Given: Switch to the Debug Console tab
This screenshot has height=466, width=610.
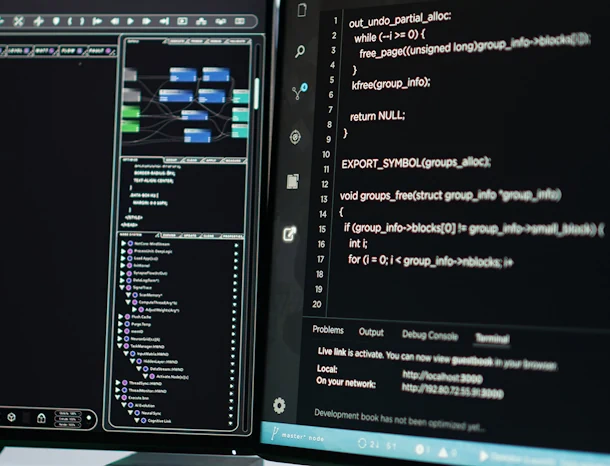Looking at the screenshot, I should point(430,335).
